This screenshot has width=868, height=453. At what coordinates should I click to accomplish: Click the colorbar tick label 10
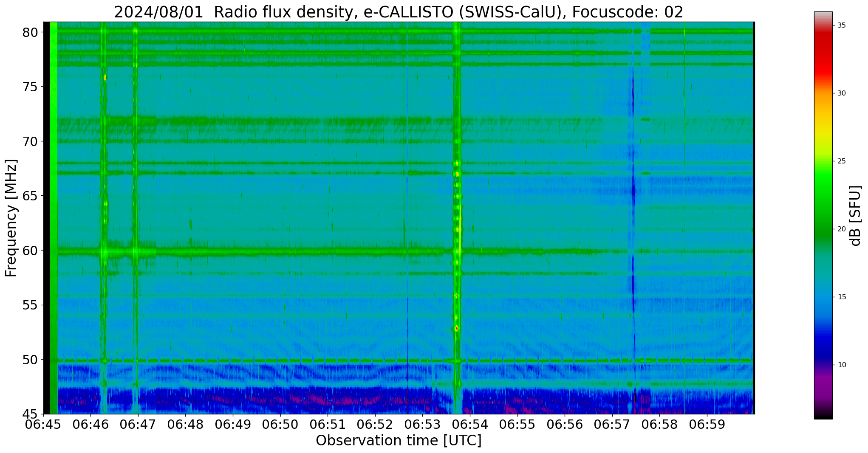coord(841,365)
